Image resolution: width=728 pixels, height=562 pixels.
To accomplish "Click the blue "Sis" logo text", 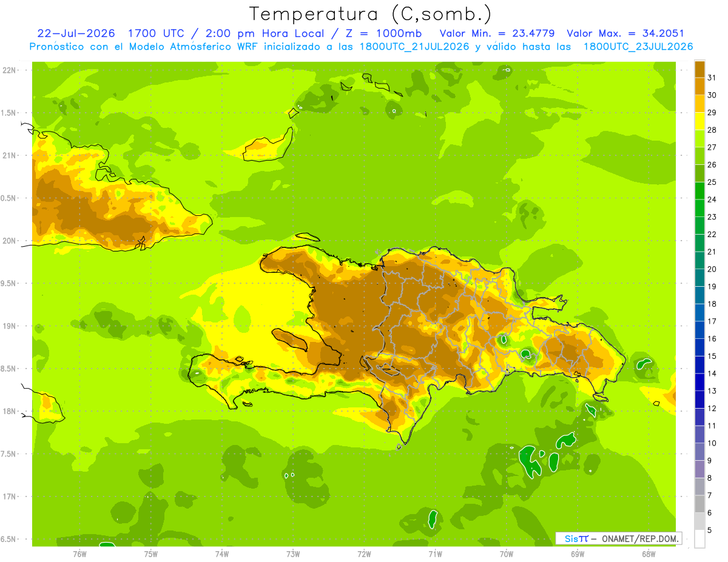I will [571, 538].
